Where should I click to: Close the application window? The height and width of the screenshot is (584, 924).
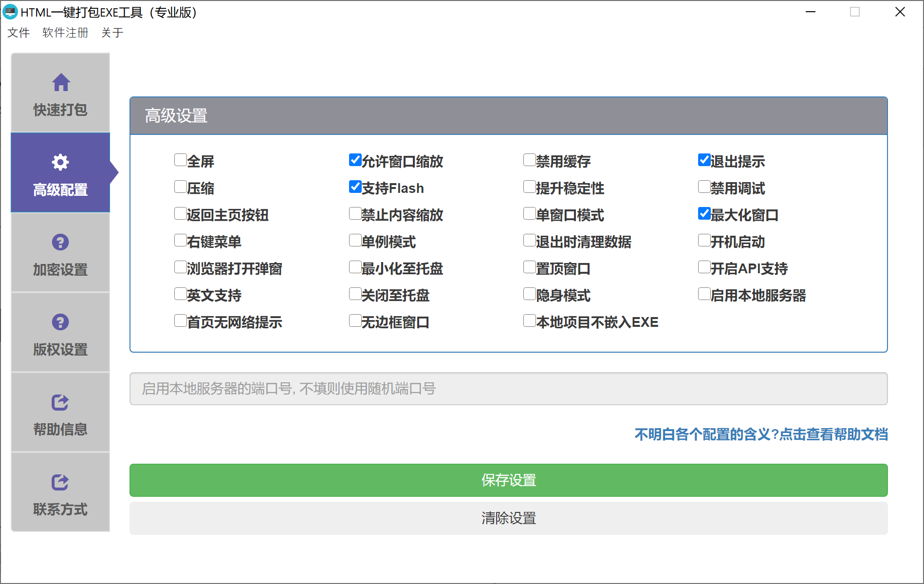click(900, 12)
